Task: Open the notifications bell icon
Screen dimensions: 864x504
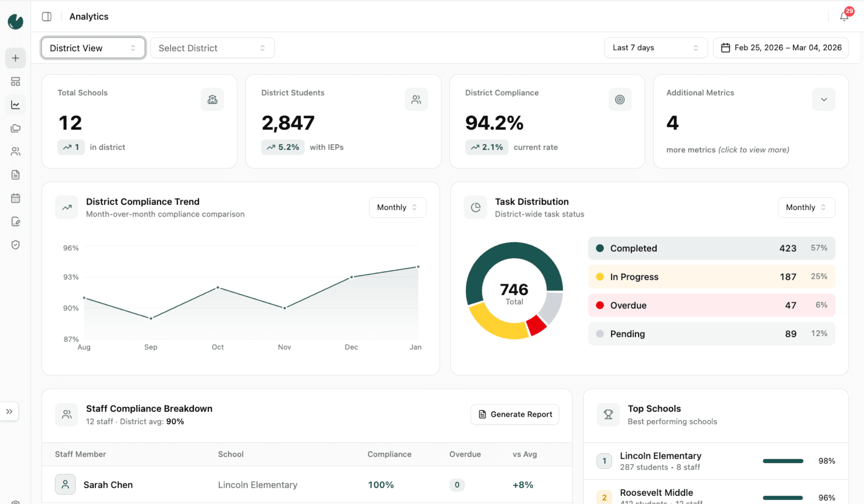Action: click(x=844, y=17)
